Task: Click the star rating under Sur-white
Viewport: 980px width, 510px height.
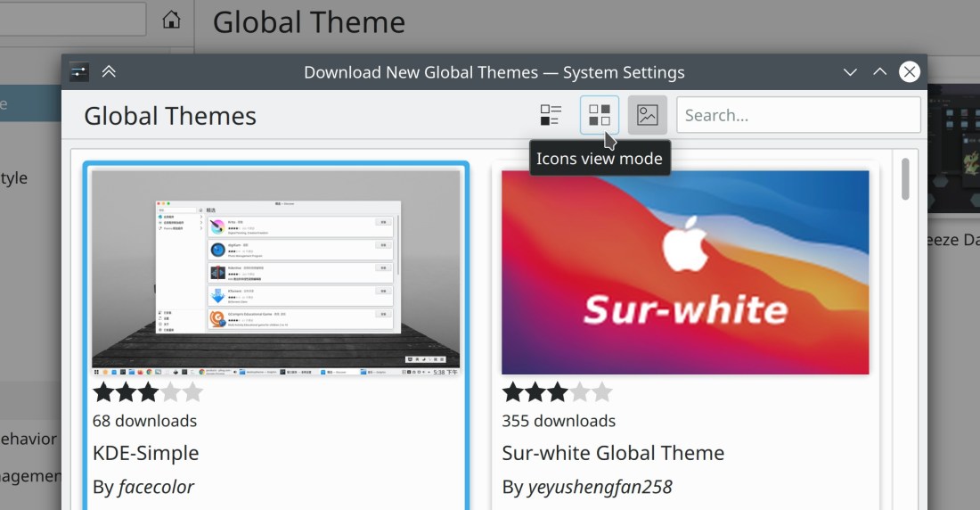Action: coord(557,392)
